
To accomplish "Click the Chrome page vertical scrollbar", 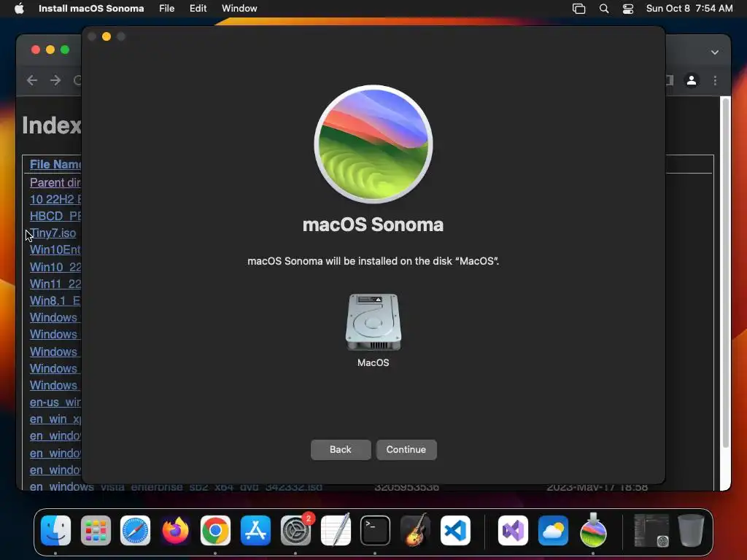I will pyautogui.click(x=725, y=273).
